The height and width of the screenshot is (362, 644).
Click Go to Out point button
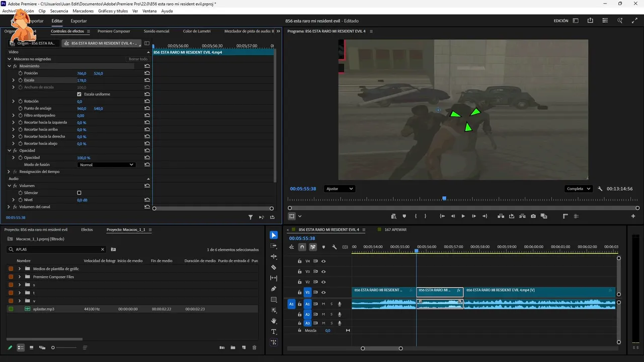coord(485,216)
